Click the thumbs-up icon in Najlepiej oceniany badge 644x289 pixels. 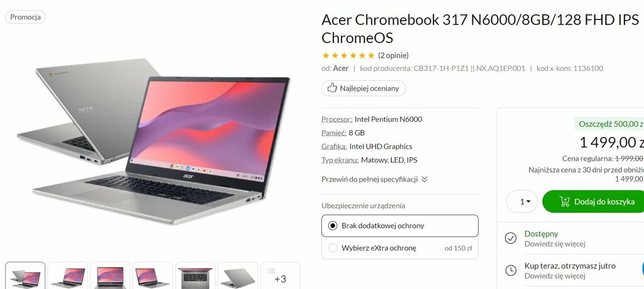coord(332,88)
